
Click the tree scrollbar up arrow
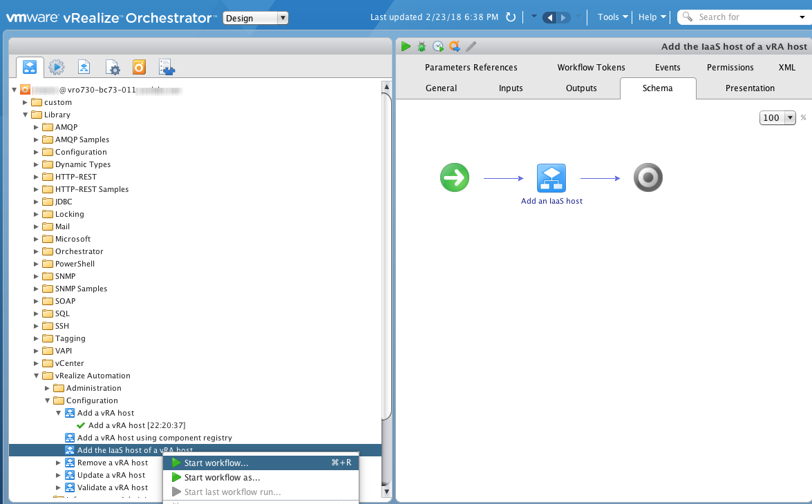coord(386,86)
